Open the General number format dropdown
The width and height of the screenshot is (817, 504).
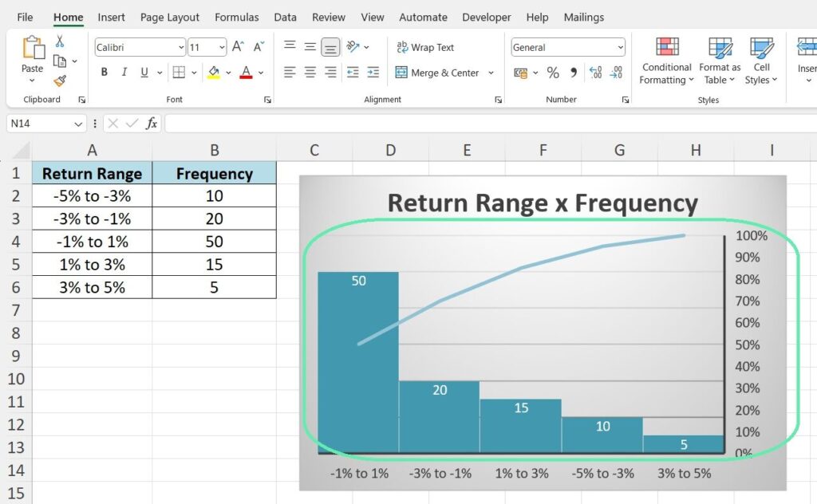620,48
